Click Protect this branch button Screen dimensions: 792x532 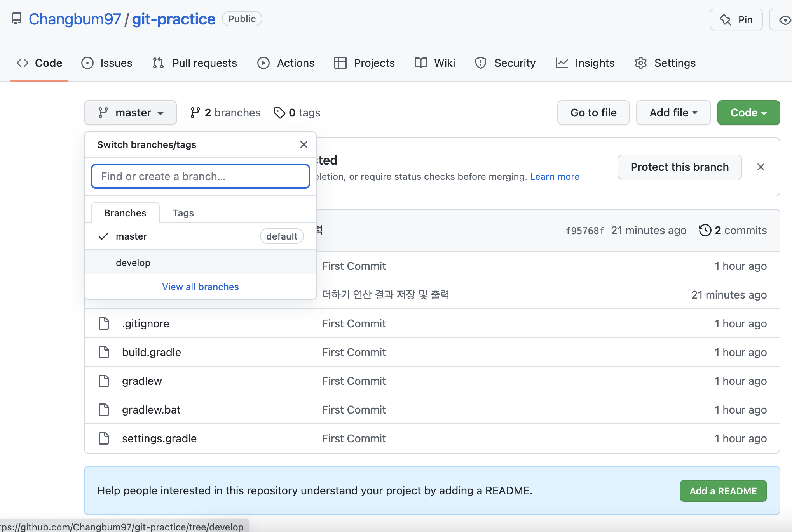point(679,167)
